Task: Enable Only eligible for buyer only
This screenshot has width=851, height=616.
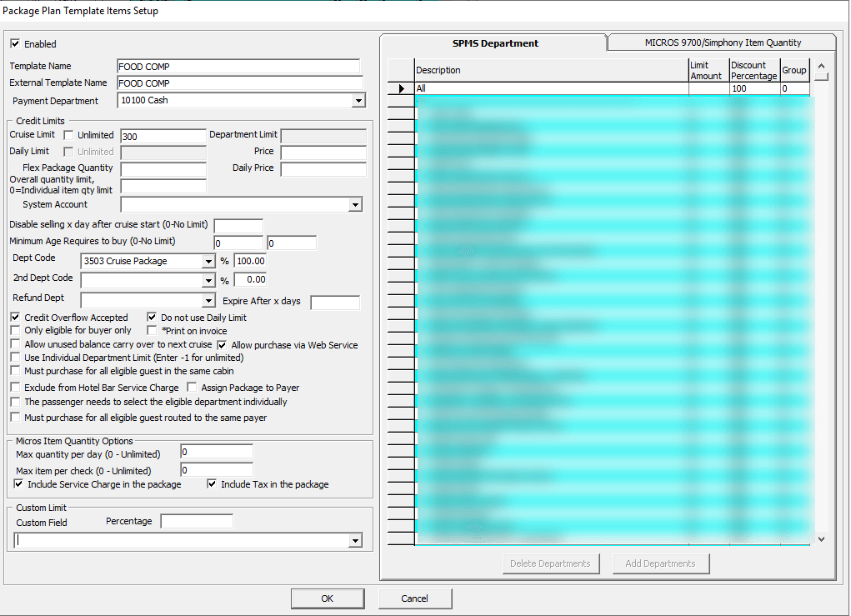Action: pos(14,330)
